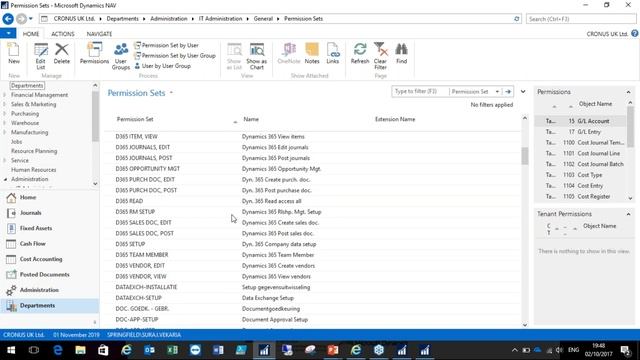Screen dimensions: 640x360
Task: Open Cash Flow in the navigation pane
Action: click(x=33, y=244)
